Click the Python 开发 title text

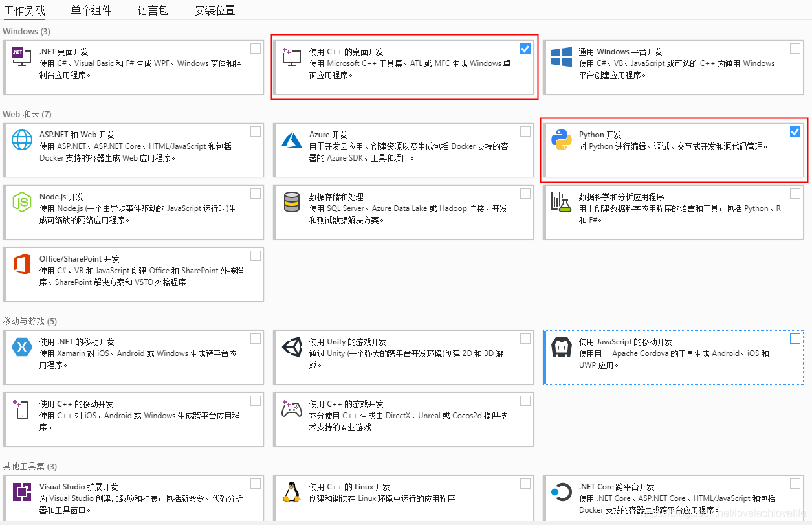click(x=600, y=135)
